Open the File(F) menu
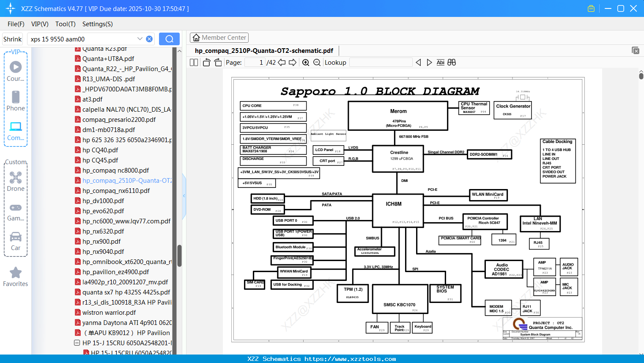The height and width of the screenshot is (363, 644). point(16,24)
